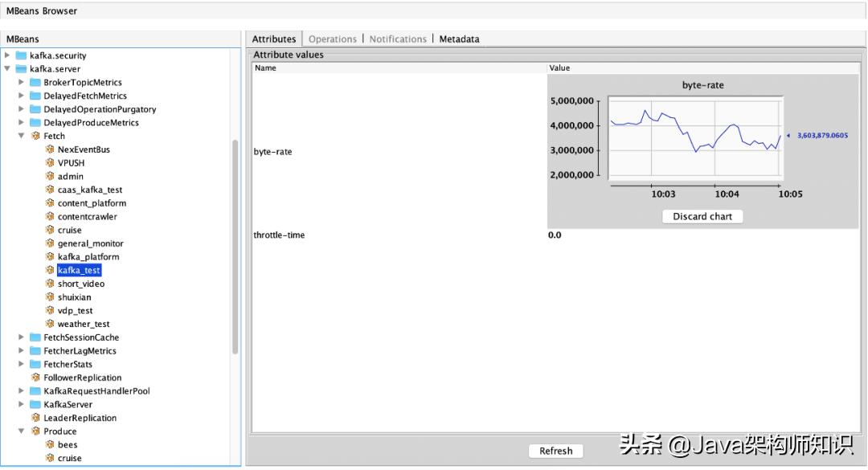Click the bees MBean icon
868x470 pixels.
coord(50,444)
